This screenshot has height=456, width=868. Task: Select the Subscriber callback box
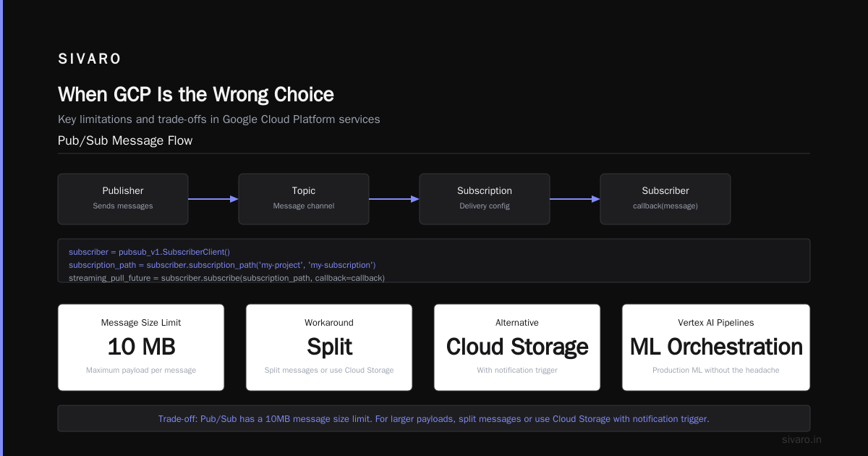pos(665,198)
